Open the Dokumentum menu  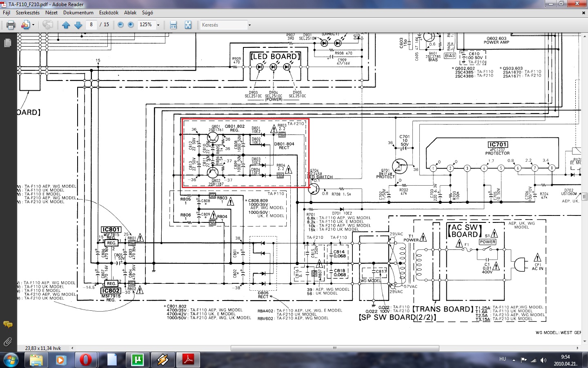pyautogui.click(x=78, y=13)
